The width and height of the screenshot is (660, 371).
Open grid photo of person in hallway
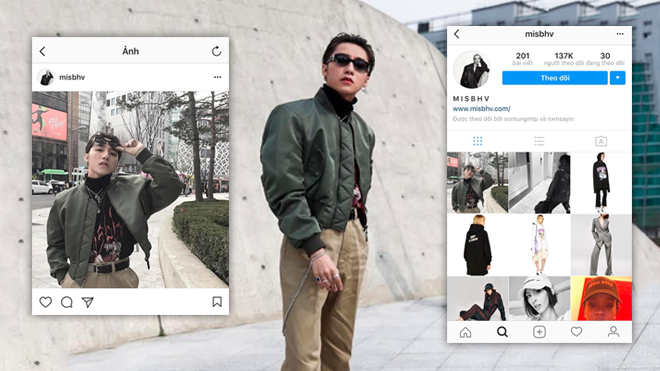tap(539, 183)
